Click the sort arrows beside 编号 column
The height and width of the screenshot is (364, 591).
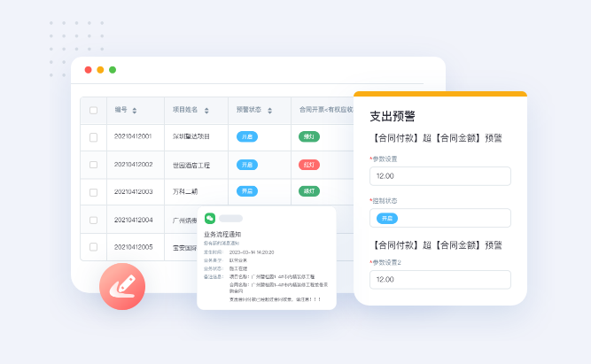(x=135, y=111)
